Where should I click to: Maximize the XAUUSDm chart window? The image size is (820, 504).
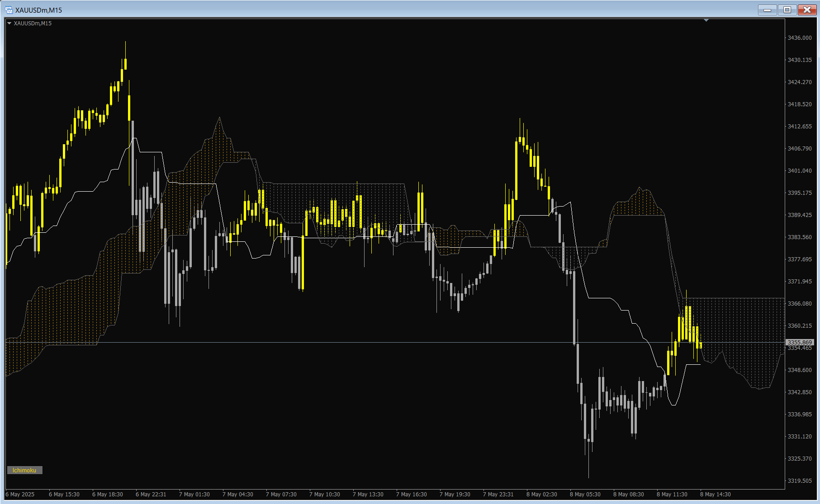787,10
